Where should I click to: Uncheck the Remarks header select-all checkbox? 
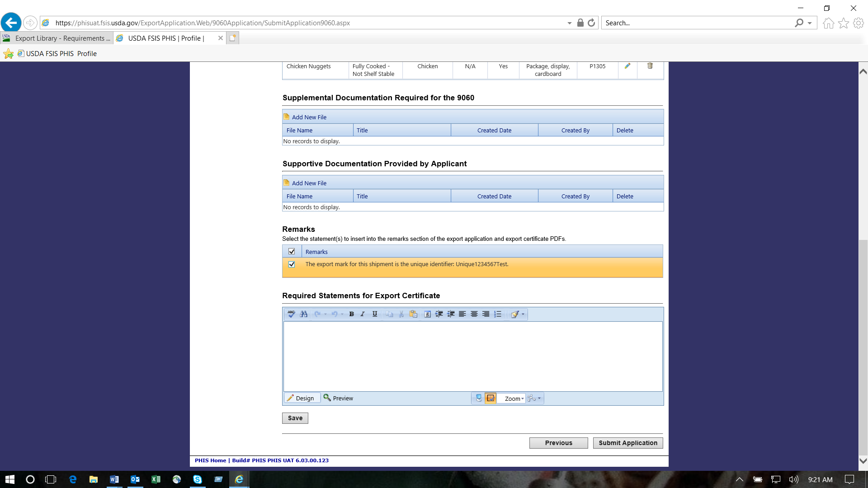[292, 252]
